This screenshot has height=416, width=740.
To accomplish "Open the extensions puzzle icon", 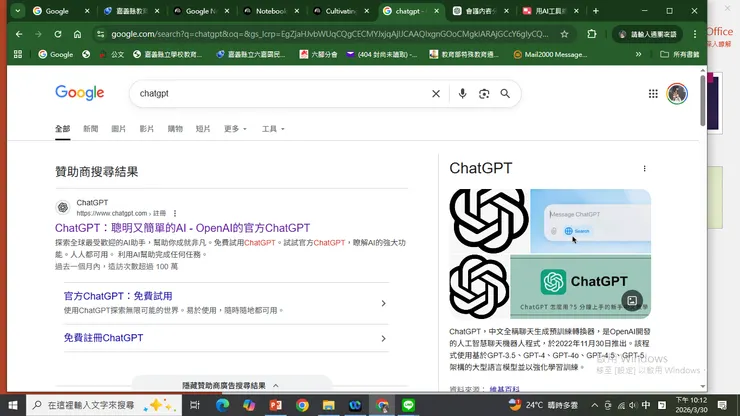I will point(591,34).
